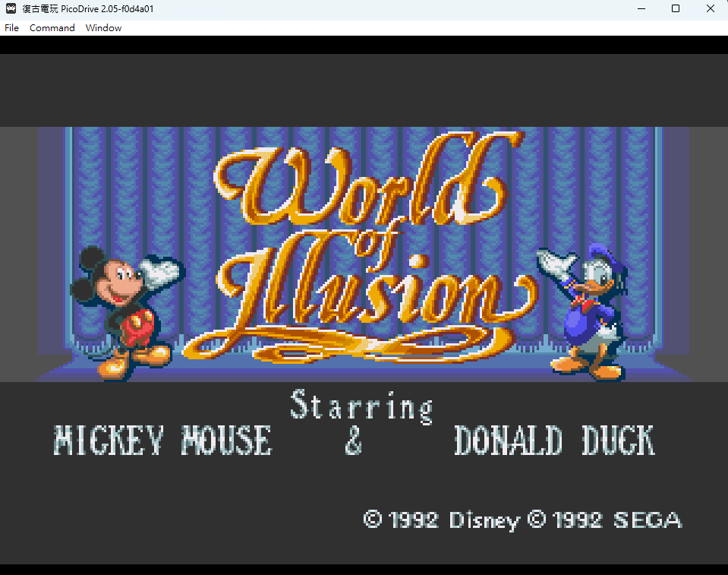This screenshot has width=728, height=575.
Task: Click the '© 1992 Disney' copyright text
Action: pyautogui.click(x=442, y=520)
